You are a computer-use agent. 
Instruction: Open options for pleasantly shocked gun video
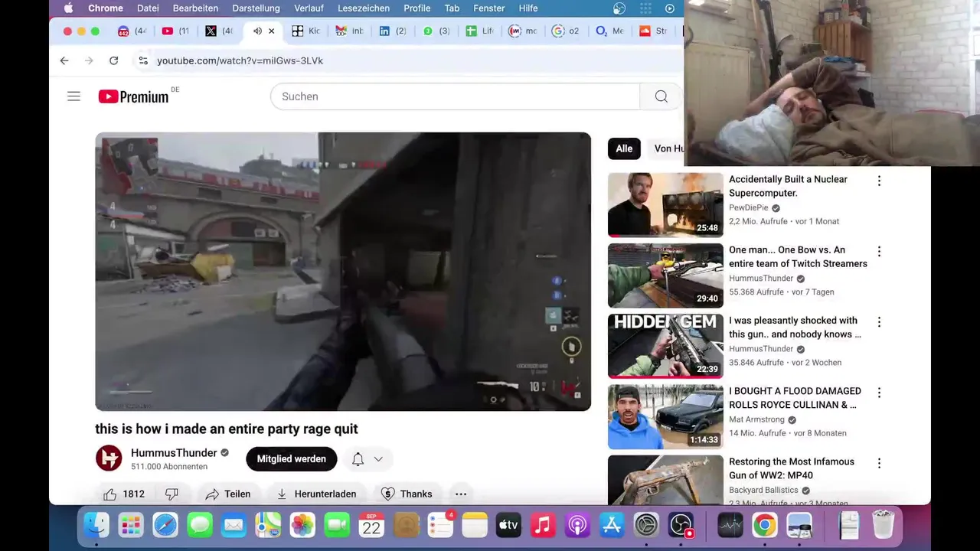tap(879, 322)
